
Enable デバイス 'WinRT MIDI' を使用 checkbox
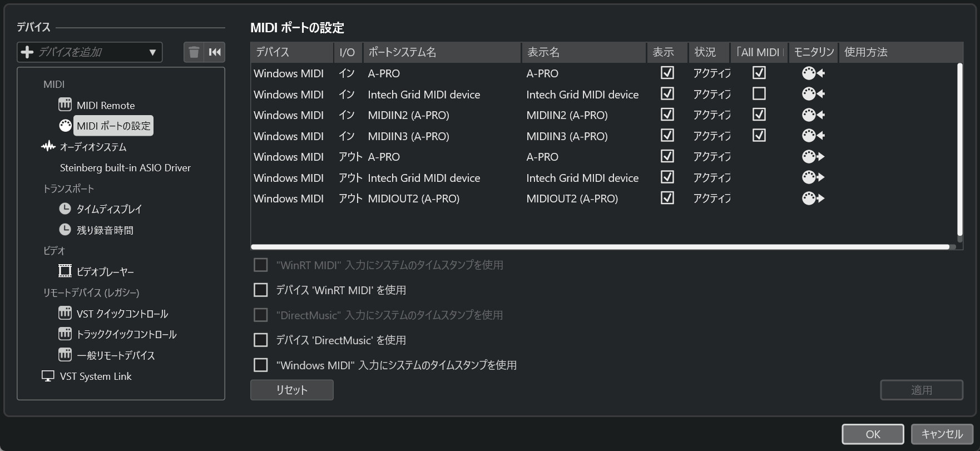[260, 290]
